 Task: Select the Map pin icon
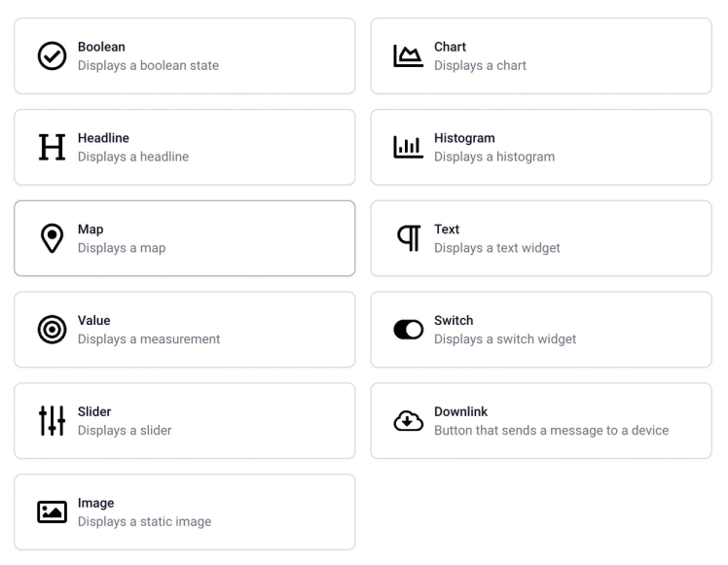pos(51,239)
